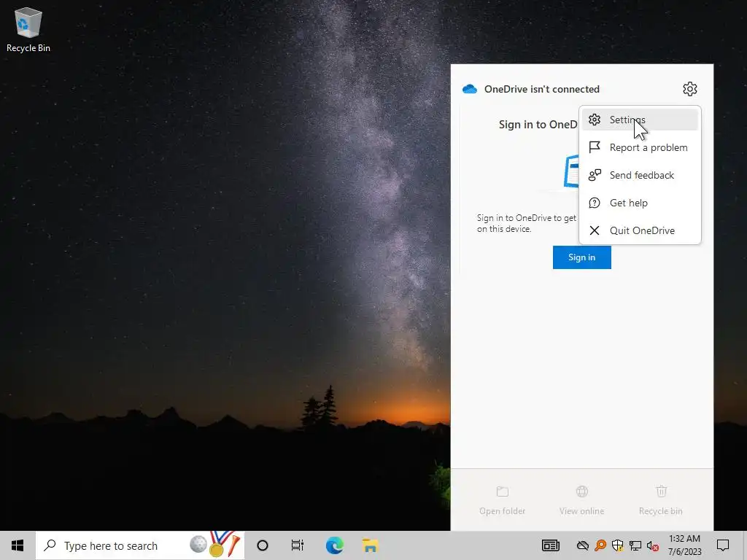
Task: Choose Quit OneDrive from the menu
Action: (640, 230)
